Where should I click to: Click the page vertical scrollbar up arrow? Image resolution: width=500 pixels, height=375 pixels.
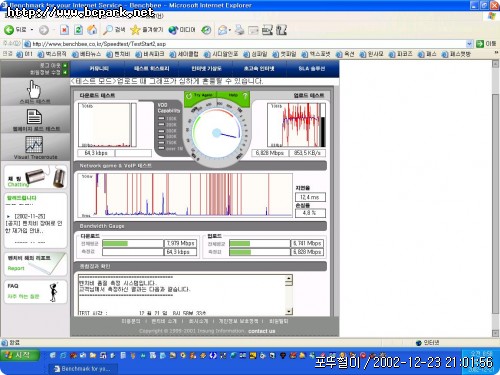[495, 64]
